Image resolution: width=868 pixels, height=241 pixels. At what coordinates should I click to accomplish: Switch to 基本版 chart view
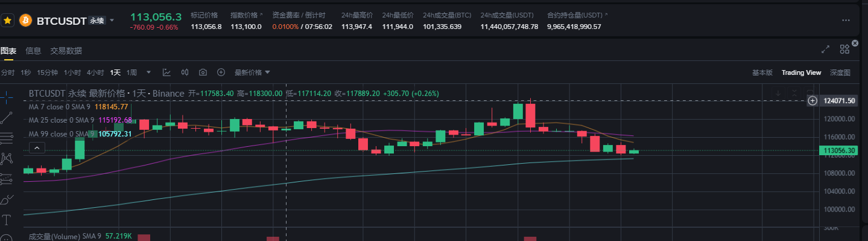click(x=762, y=72)
